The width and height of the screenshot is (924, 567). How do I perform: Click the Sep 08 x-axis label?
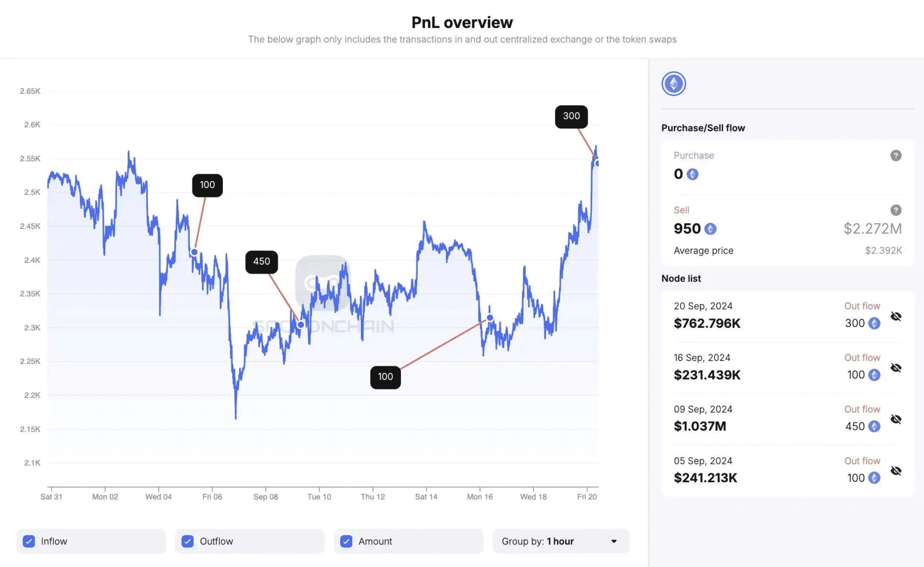[266, 497]
